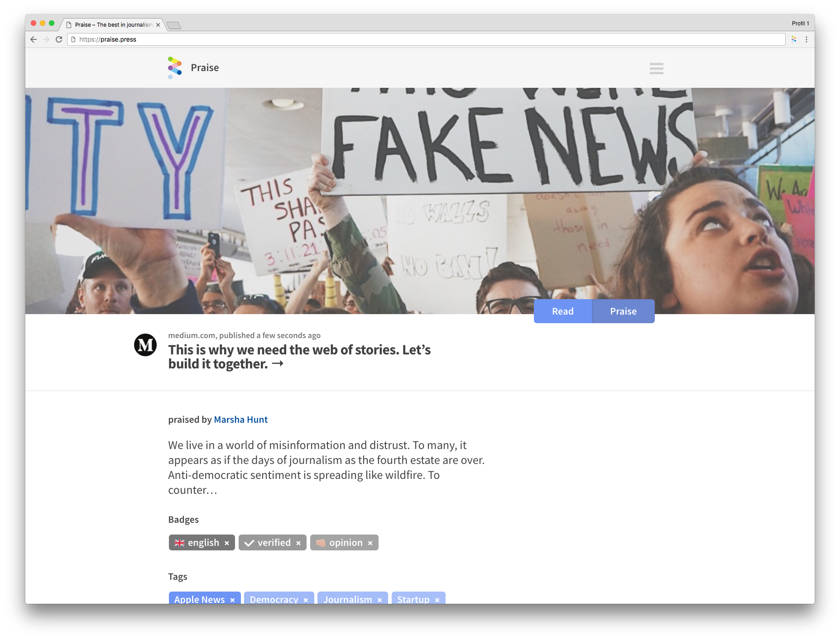Minimize the browser window with yellow button

click(x=43, y=23)
